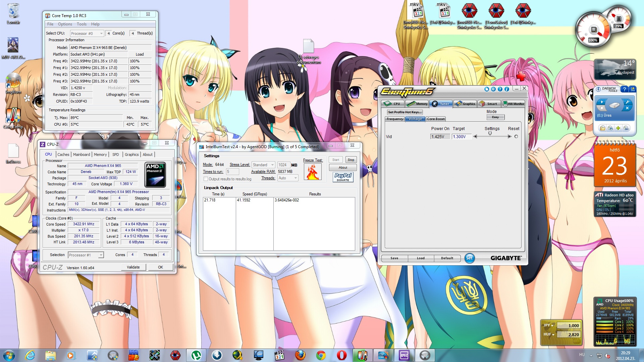Image resolution: width=644 pixels, height=362 pixels.
Task: Open the Core Temp desktop shortcut
Action: click(13, 118)
